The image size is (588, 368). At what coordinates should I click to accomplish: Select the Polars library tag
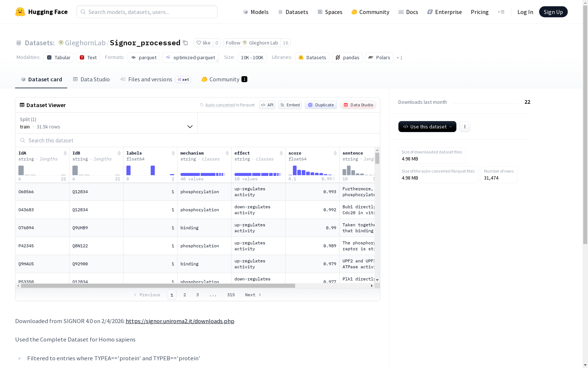coord(379,57)
